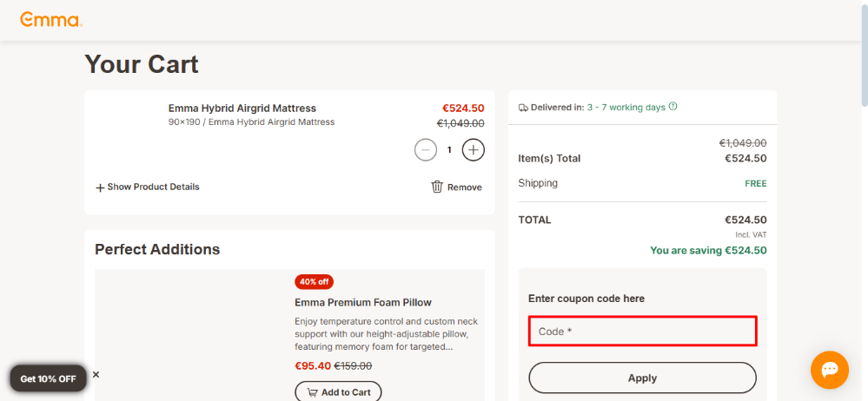Select the 40% off badge
Viewport: 868px width, 401px height.
pyautogui.click(x=314, y=281)
